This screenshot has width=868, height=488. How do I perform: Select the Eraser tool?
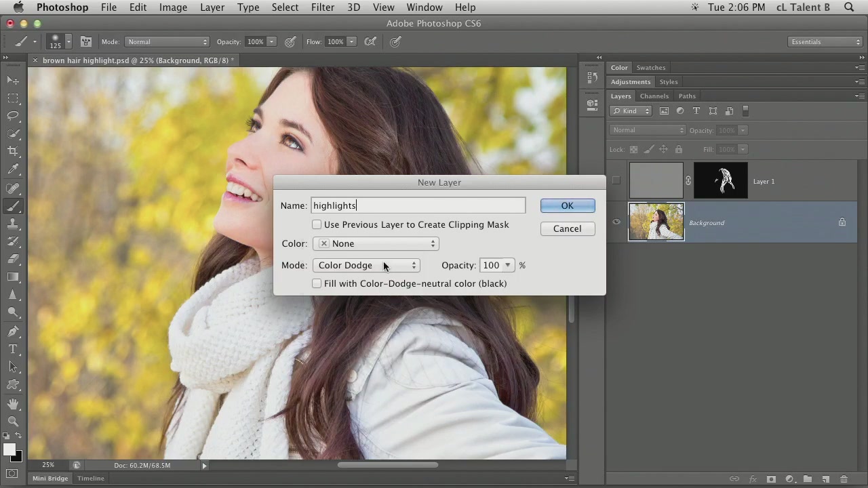(13, 260)
